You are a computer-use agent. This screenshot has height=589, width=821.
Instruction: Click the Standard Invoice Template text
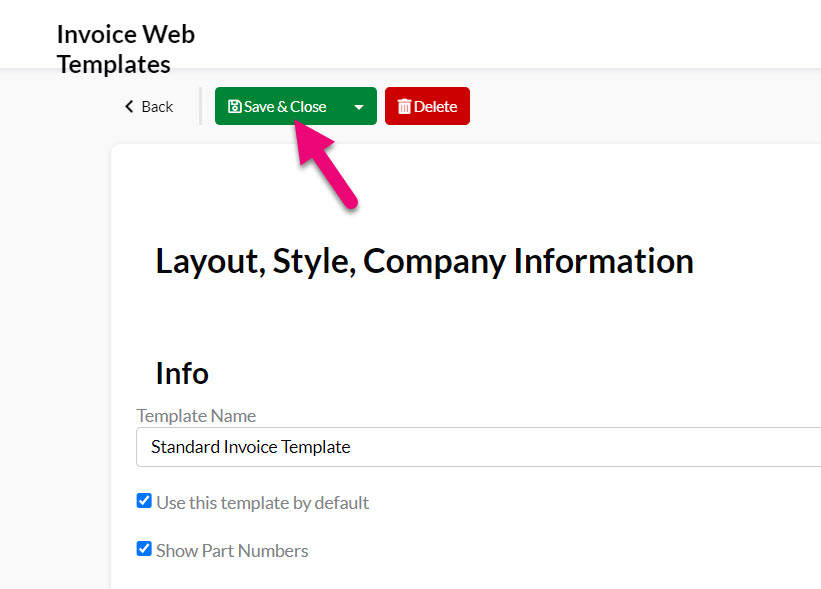(x=251, y=447)
